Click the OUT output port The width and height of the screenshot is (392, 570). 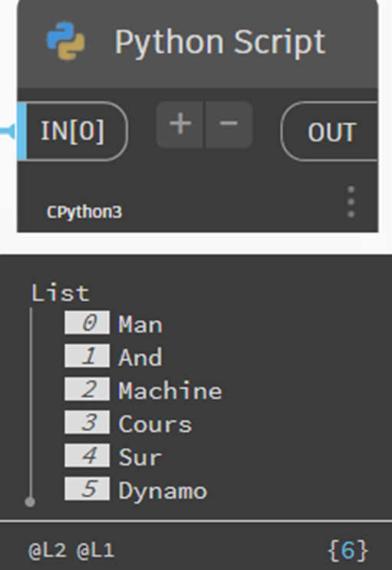click(330, 132)
